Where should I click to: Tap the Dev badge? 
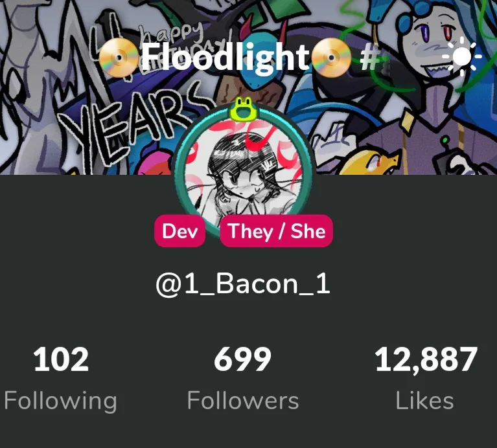pos(179,231)
